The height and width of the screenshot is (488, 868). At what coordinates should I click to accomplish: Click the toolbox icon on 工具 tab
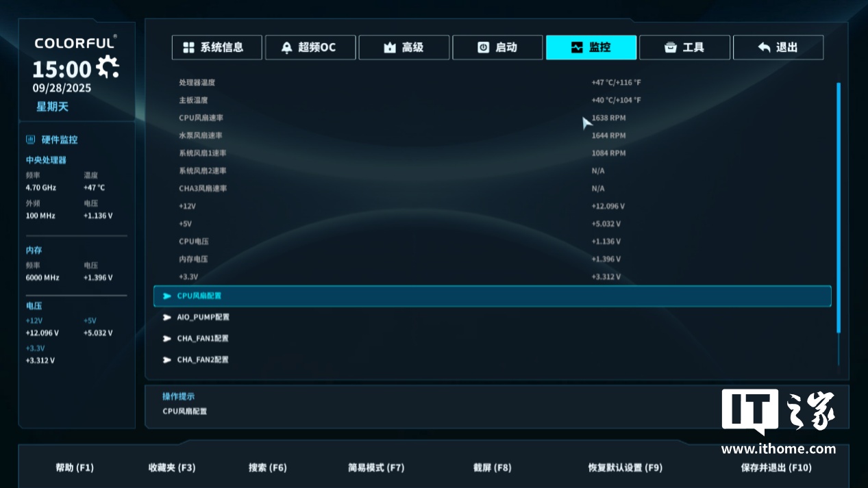[671, 47]
